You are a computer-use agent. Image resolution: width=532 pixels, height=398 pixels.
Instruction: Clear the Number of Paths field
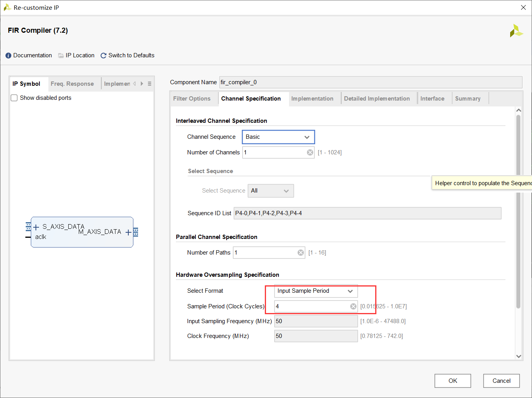(x=300, y=253)
